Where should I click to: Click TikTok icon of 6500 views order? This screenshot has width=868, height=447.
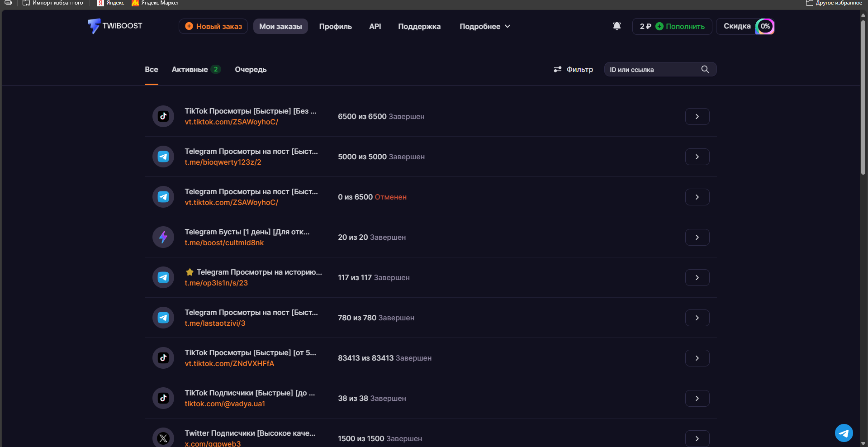point(163,116)
